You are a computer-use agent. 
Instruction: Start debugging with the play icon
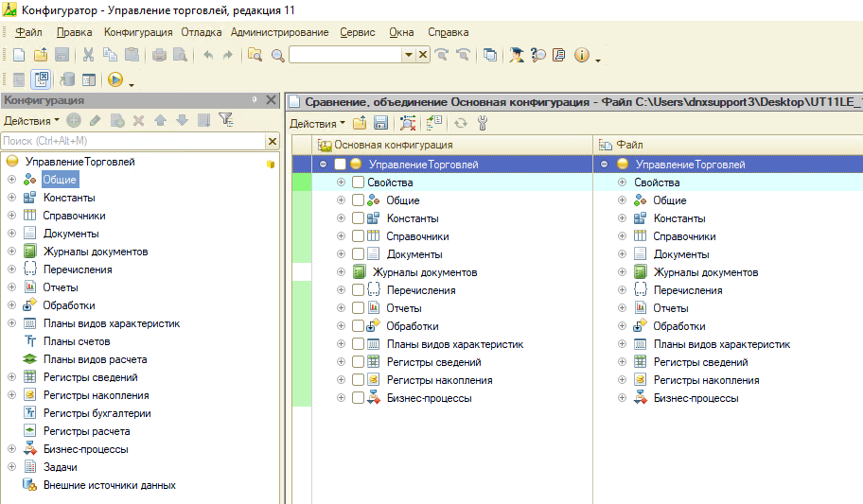[115, 80]
